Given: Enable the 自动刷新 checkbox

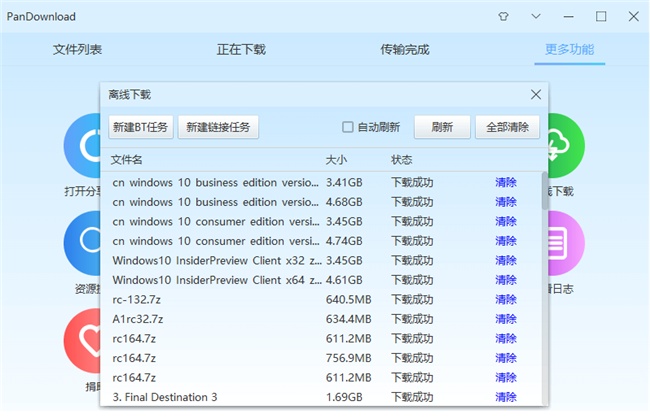Looking at the screenshot, I should (347, 127).
